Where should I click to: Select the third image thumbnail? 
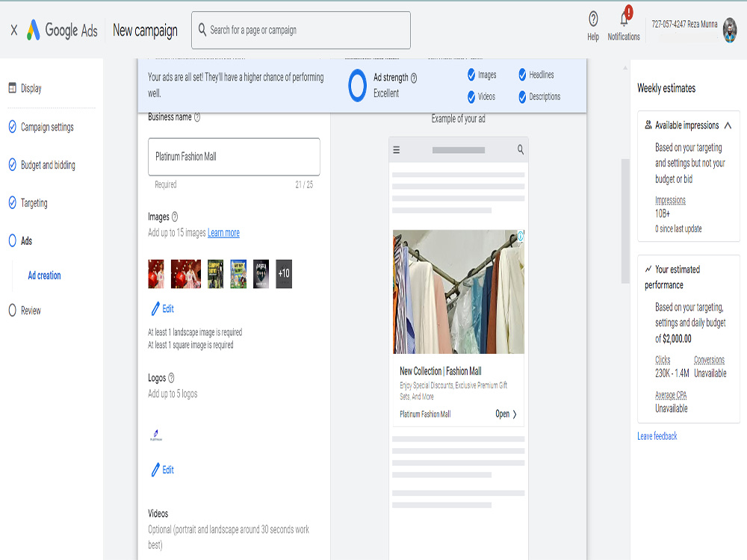215,274
